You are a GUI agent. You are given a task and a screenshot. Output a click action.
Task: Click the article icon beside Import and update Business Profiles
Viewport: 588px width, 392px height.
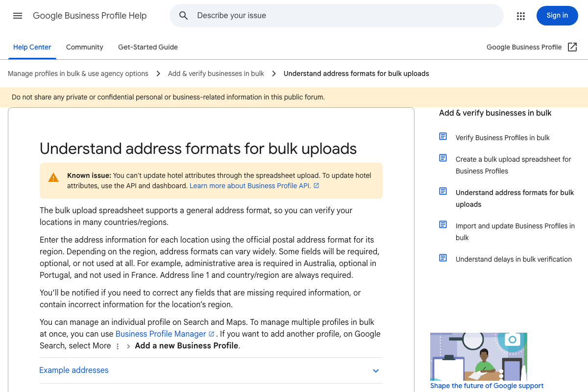(443, 224)
